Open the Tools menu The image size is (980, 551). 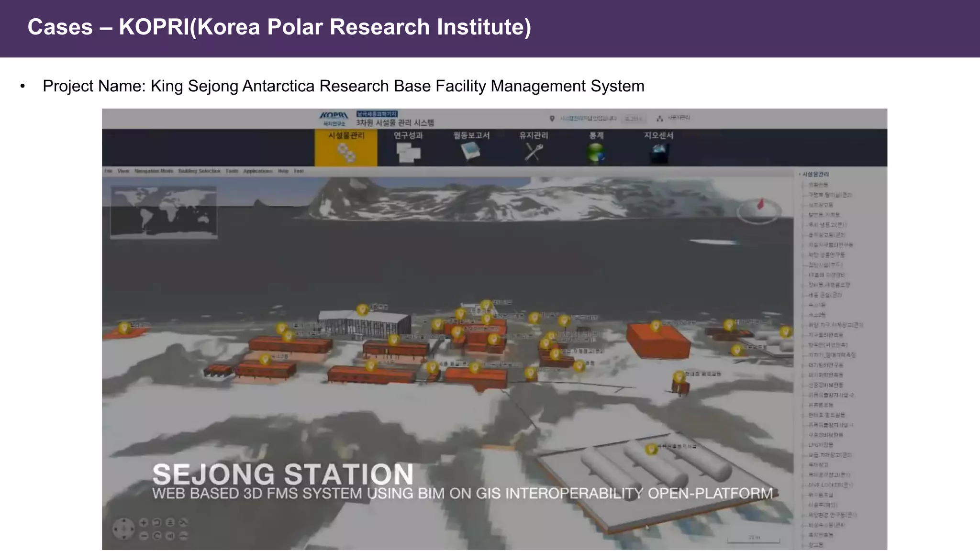click(x=232, y=171)
